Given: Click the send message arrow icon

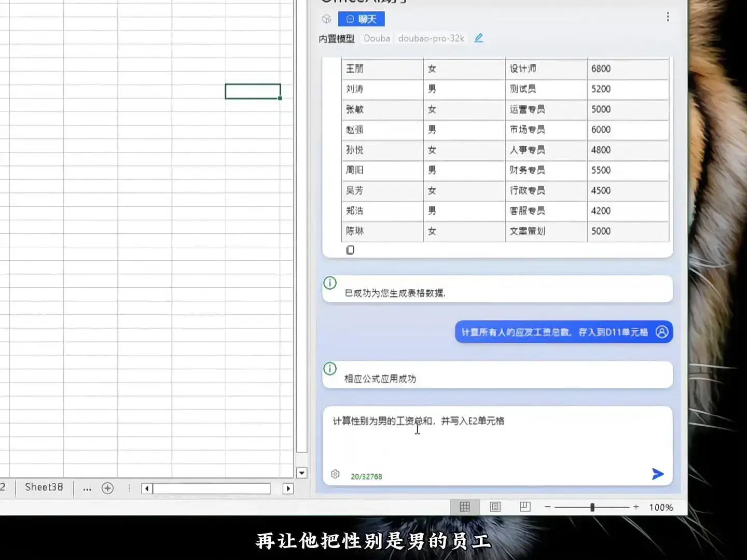Looking at the screenshot, I should [x=658, y=473].
